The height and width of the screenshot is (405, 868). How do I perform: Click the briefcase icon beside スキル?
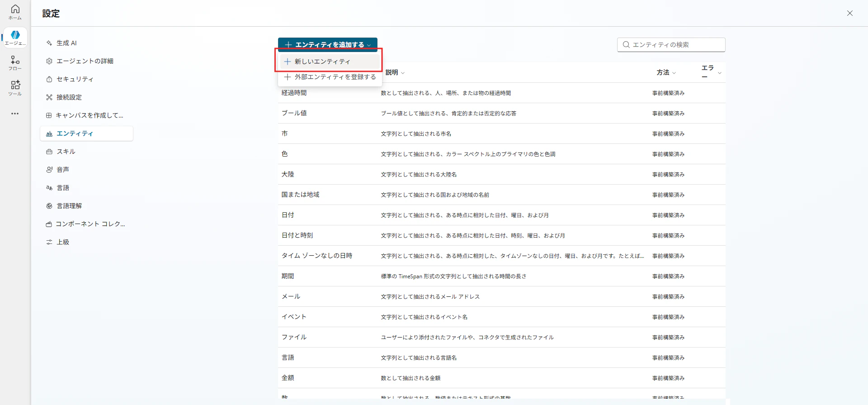(49, 152)
